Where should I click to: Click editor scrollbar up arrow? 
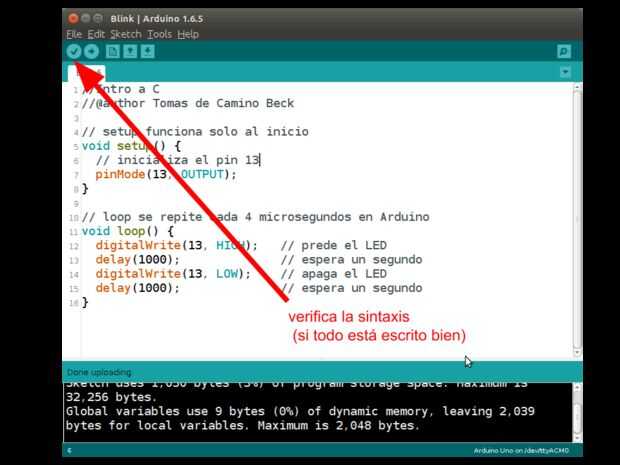[577, 87]
